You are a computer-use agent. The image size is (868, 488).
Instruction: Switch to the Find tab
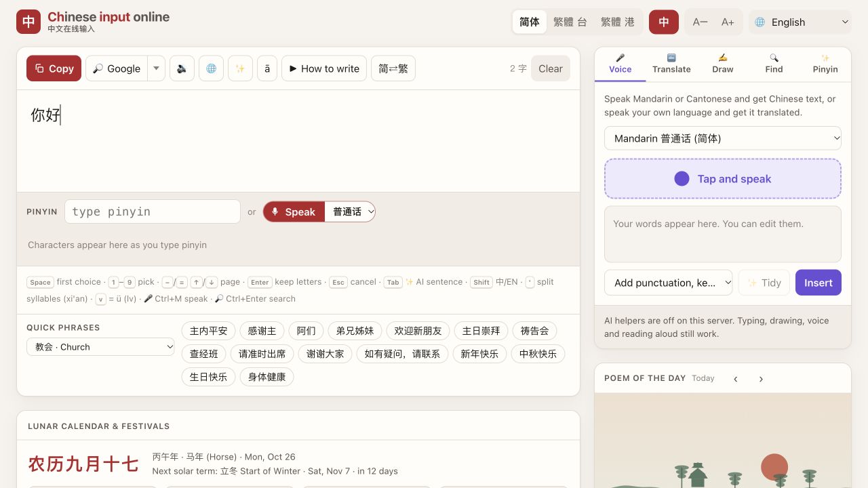click(x=774, y=64)
